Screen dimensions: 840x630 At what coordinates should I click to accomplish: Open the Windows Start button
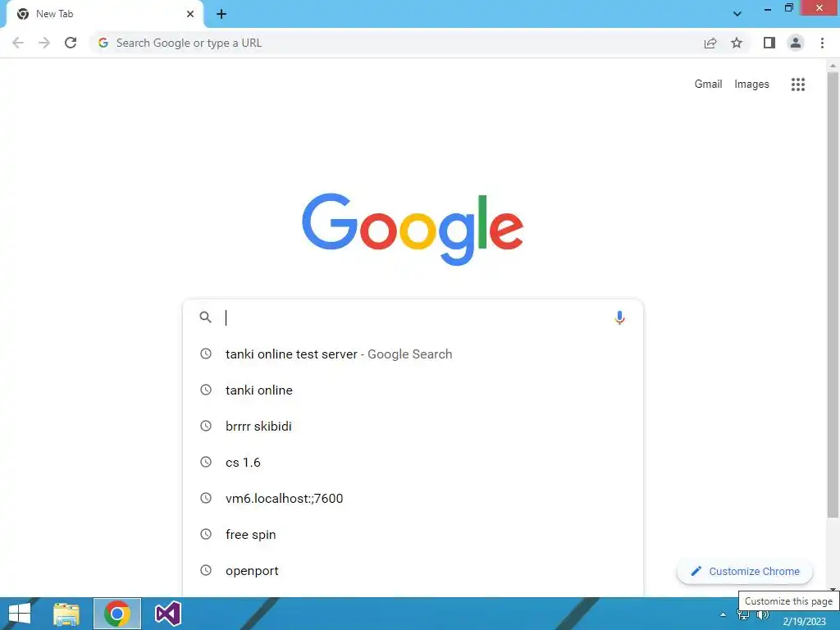[20, 614]
